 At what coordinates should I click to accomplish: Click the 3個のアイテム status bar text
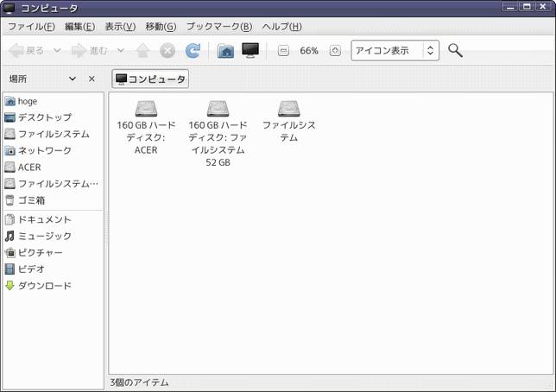tap(139, 383)
